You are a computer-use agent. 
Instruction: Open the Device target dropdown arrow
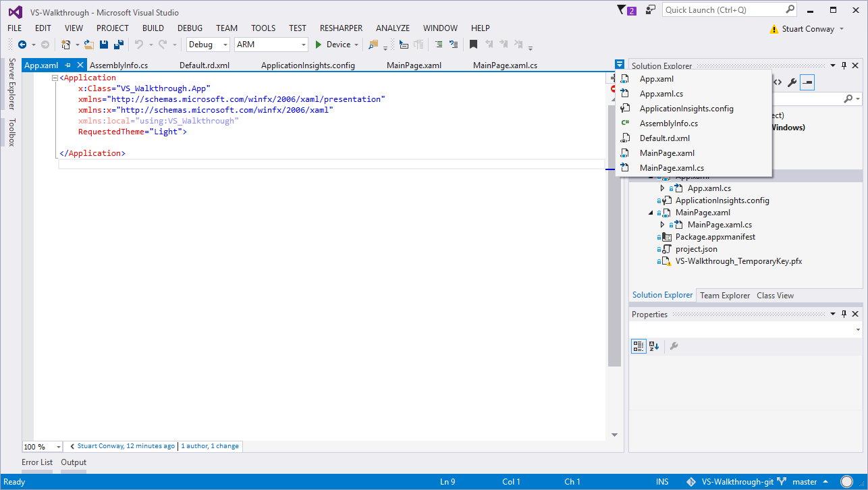[357, 45]
